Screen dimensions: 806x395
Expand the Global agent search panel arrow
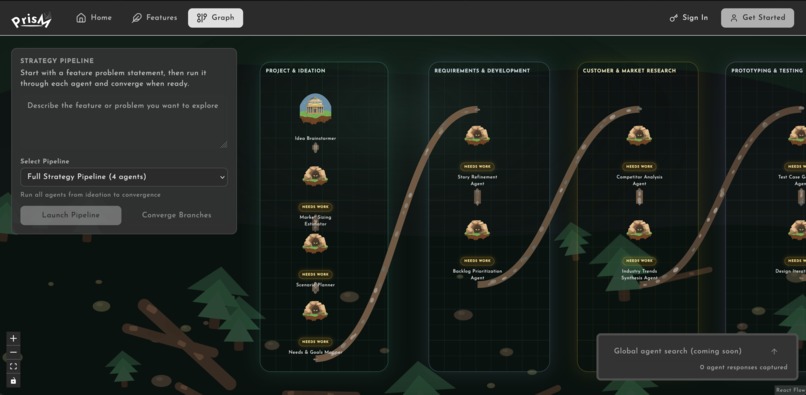pyautogui.click(x=774, y=351)
